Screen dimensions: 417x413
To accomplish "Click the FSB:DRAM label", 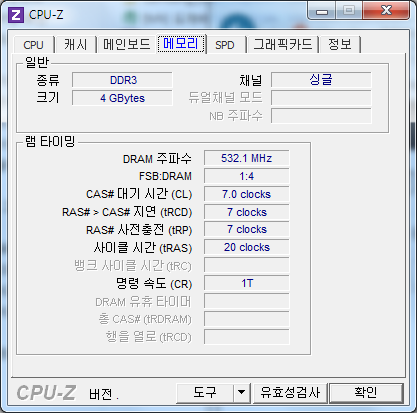I will [165, 176].
